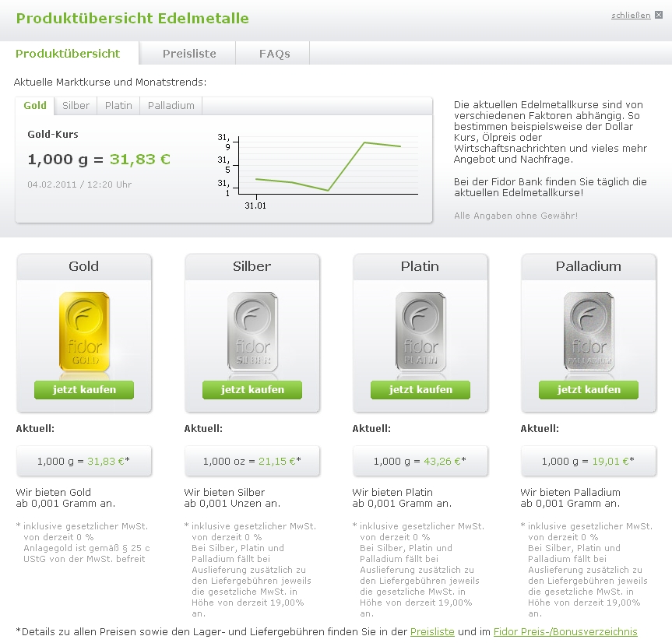
Task: Select the Produktübersicht tab
Action: point(68,54)
